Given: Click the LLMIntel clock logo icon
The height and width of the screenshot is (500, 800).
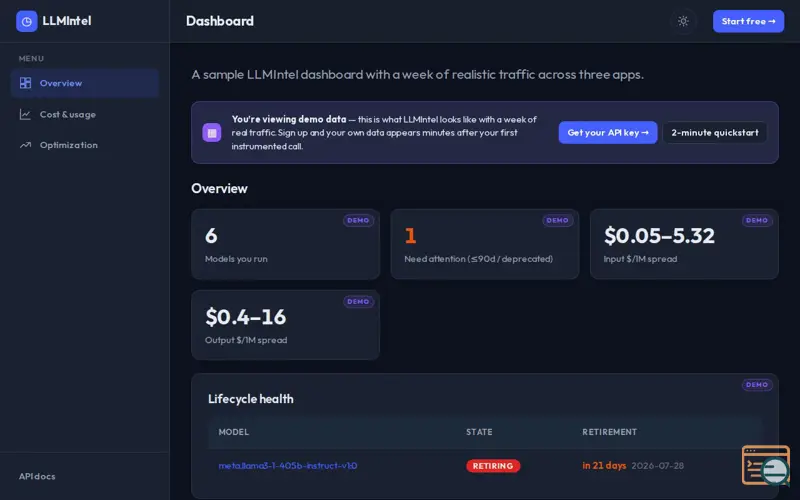Looking at the screenshot, I should (x=27, y=21).
